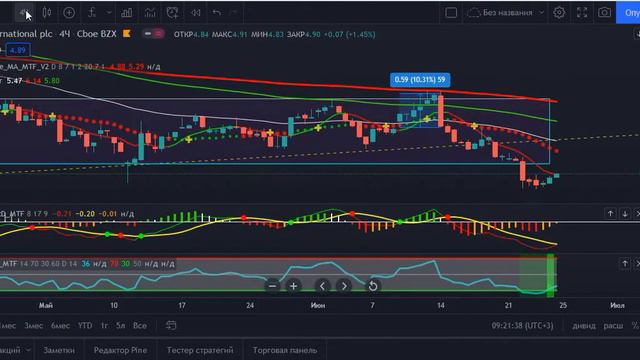Open the indicators fx menu
Screen dimensions: 640x360
[92, 13]
